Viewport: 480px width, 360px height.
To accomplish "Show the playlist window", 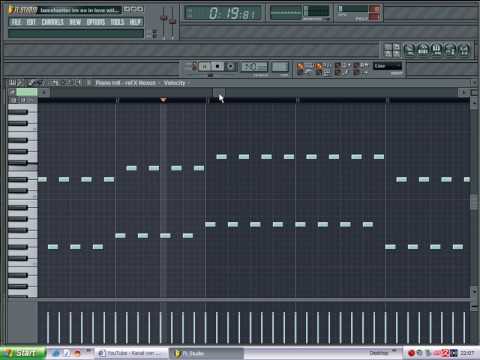I will (x=410, y=50).
